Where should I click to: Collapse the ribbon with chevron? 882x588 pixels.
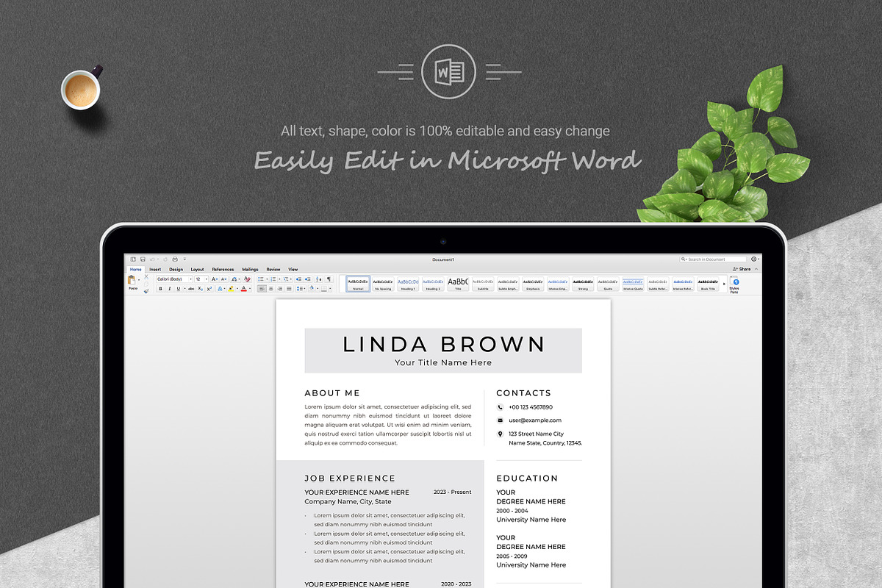click(755, 269)
